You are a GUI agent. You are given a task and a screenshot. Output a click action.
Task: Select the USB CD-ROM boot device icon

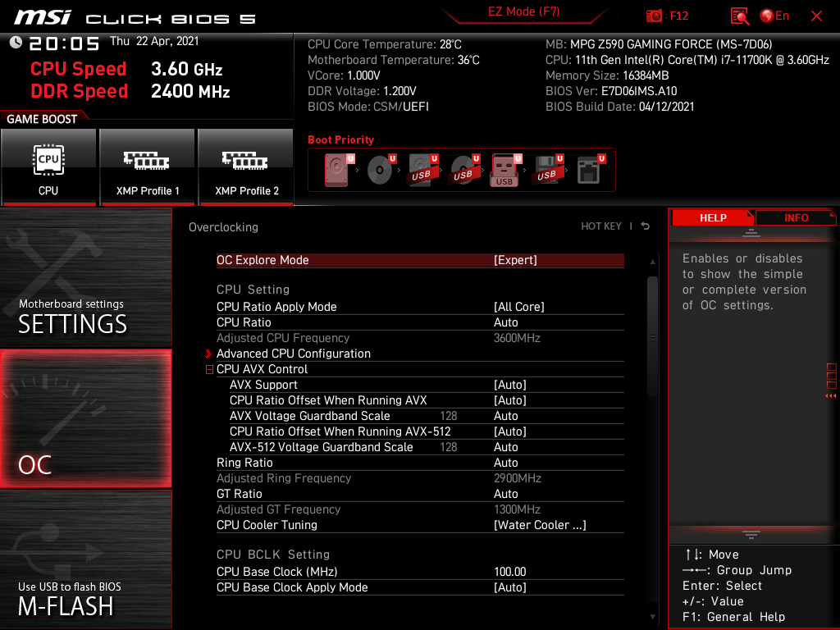click(x=465, y=170)
